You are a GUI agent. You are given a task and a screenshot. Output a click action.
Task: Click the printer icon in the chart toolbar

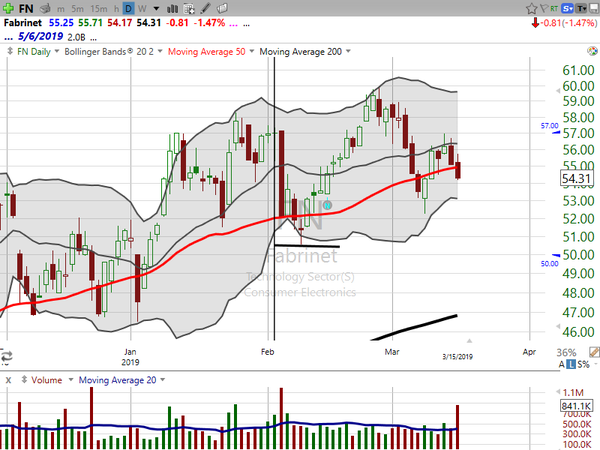46,8
